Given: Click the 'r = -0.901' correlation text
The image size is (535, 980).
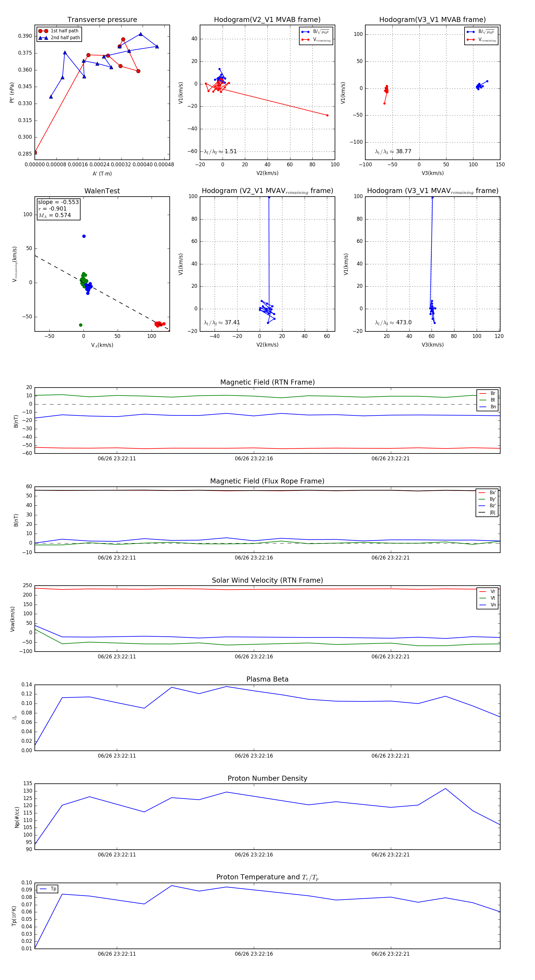Looking at the screenshot, I should click(53, 208).
